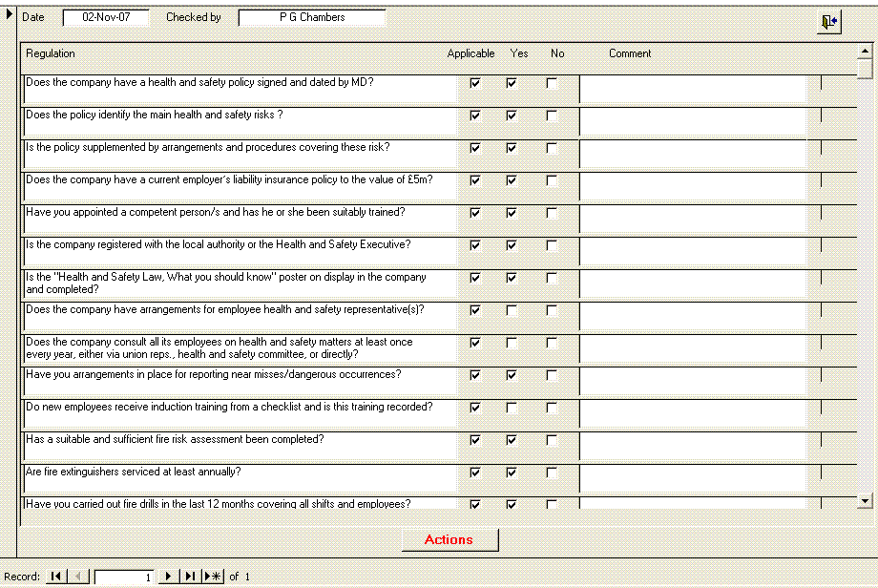Create a new record with the asterisk button

pyautogui.click(x=213, y=577)
